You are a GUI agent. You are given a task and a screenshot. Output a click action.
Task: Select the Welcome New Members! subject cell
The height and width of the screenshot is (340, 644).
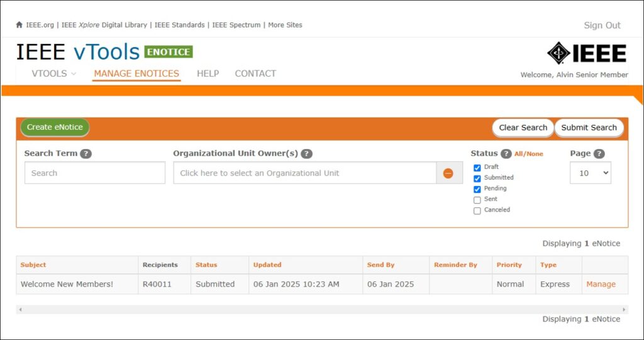tap(77, 284)
